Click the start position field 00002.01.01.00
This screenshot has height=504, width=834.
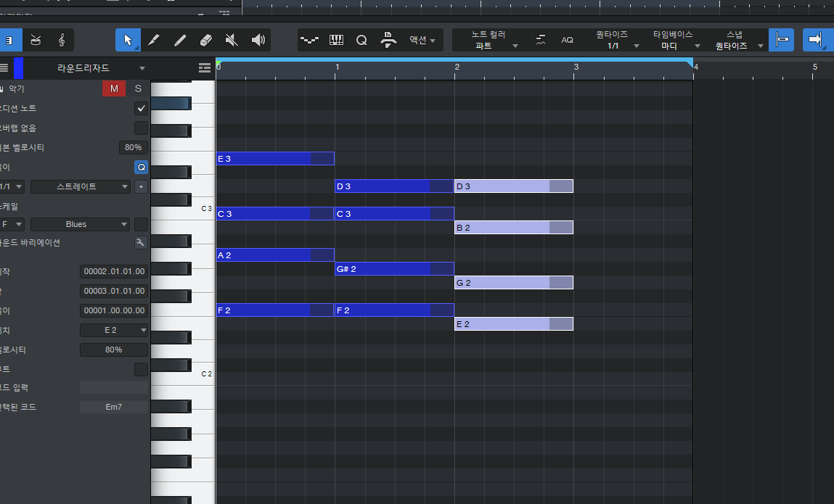click(114, 271)
